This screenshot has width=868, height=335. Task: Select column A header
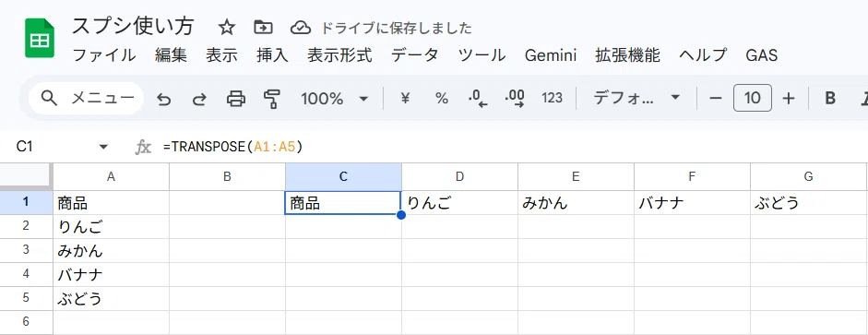pos(111,176)
